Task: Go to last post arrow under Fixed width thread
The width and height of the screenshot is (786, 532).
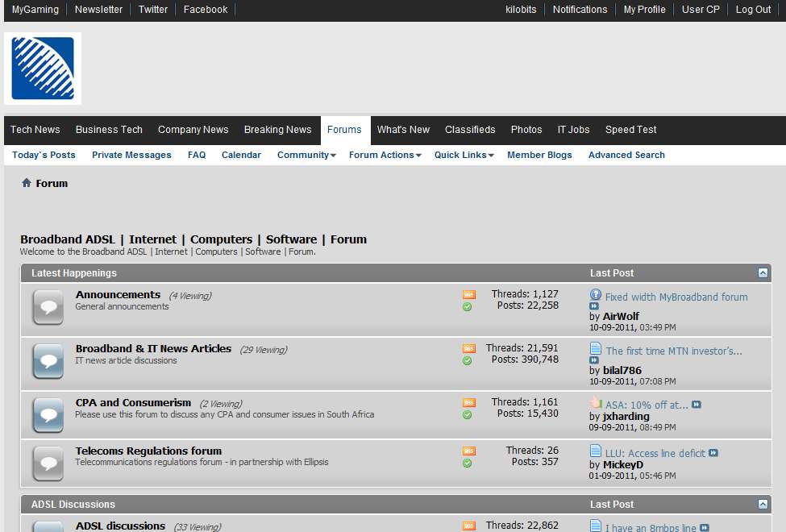Action: tap(594, 305)
